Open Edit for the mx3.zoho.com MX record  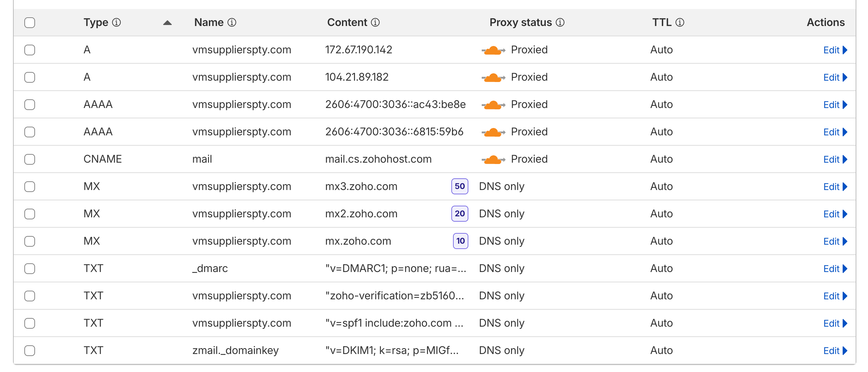(835, 187)
